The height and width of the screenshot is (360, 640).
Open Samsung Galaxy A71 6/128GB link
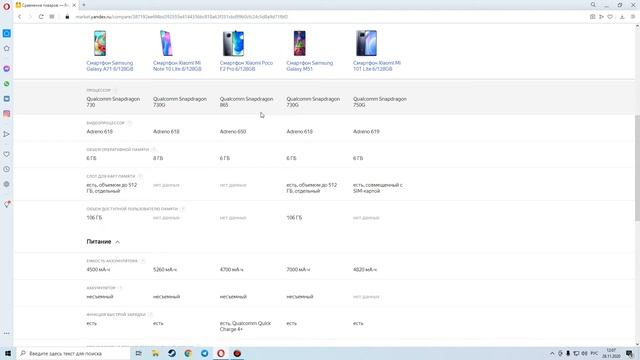tap(110, 66)
